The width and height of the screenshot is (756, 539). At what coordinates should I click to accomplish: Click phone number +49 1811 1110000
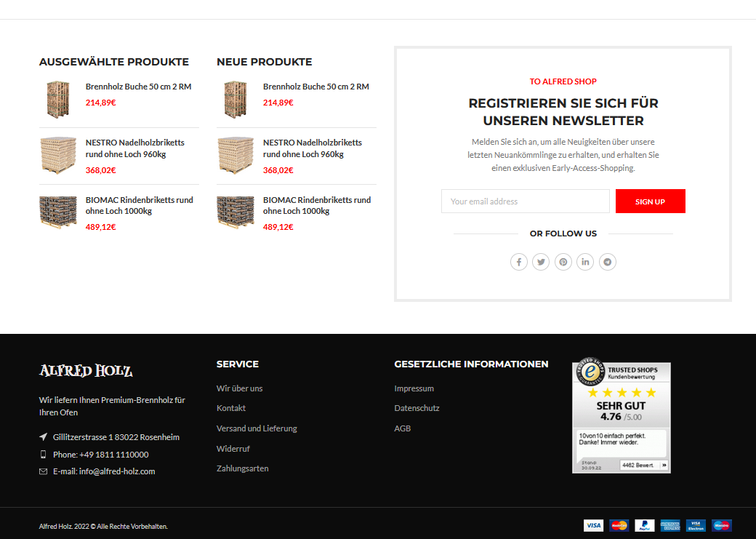[114, 455]
